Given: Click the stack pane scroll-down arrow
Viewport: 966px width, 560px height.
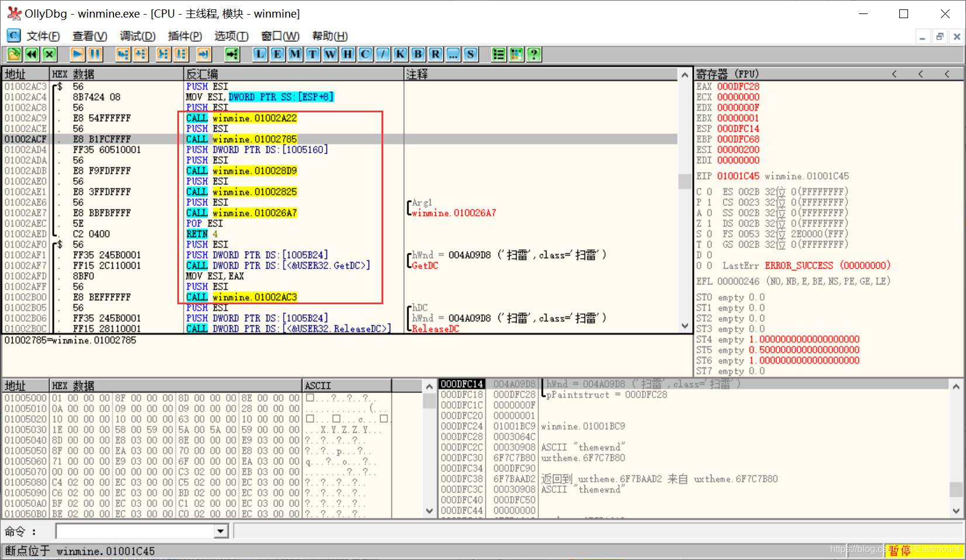Looking at the screenshot, I should 956,511.
